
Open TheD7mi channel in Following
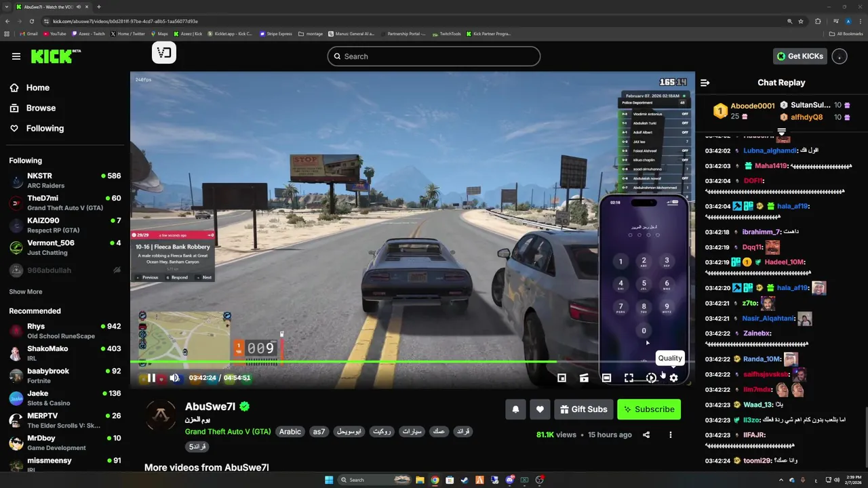[x=65, y=203]
